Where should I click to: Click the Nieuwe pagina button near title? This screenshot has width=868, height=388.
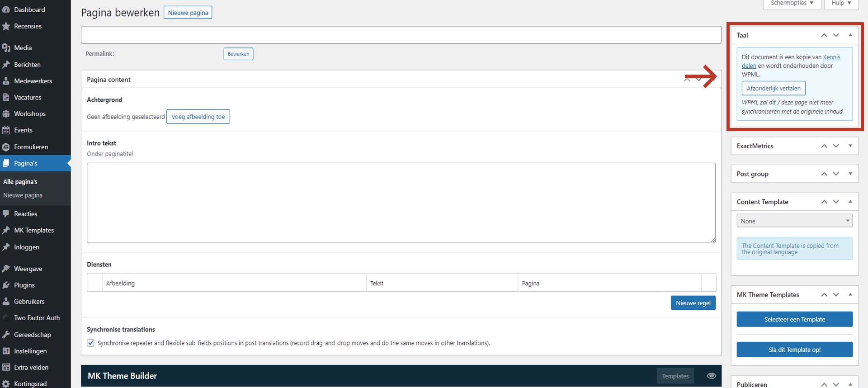pyautogui.click(x=188, y=13)
